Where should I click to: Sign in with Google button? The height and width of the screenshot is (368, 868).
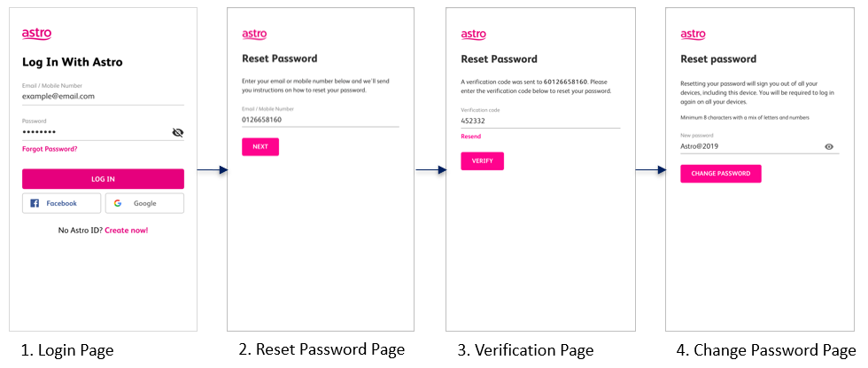(144, 203)
